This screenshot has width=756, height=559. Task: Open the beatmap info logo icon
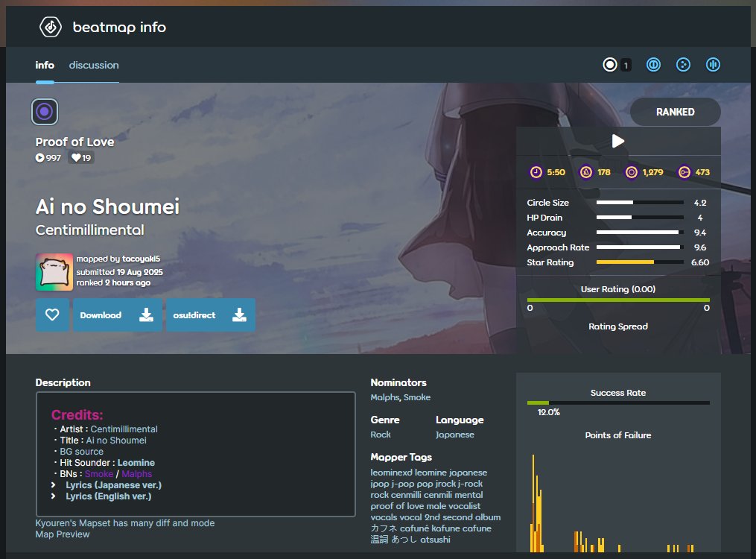coord(51,27)
